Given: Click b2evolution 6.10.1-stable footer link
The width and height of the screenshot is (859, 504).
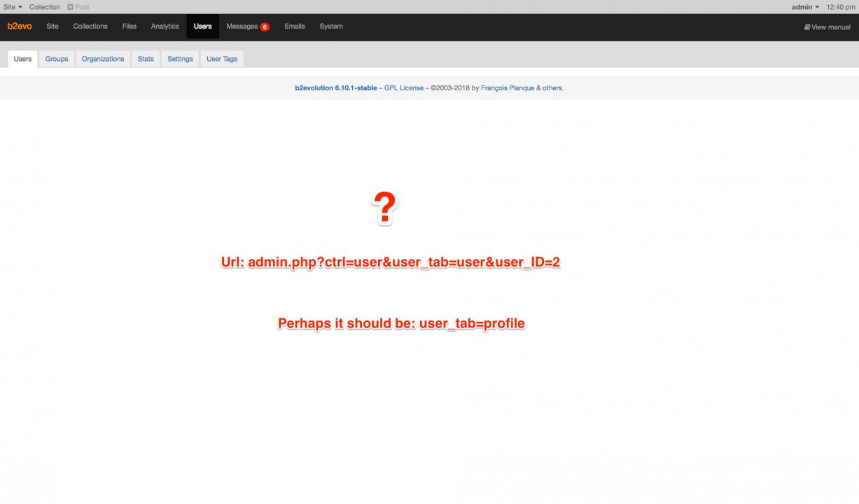Looking at the screenshot, I should coord(336,88).
